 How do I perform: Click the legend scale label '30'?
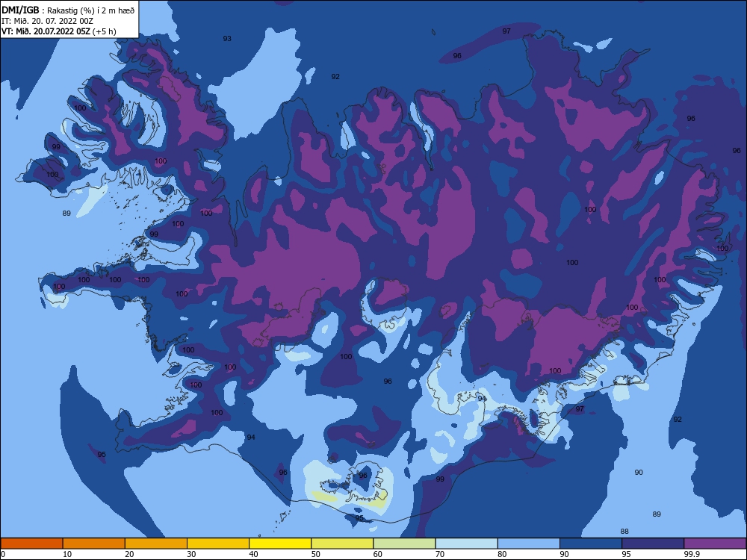coord(191,554)
